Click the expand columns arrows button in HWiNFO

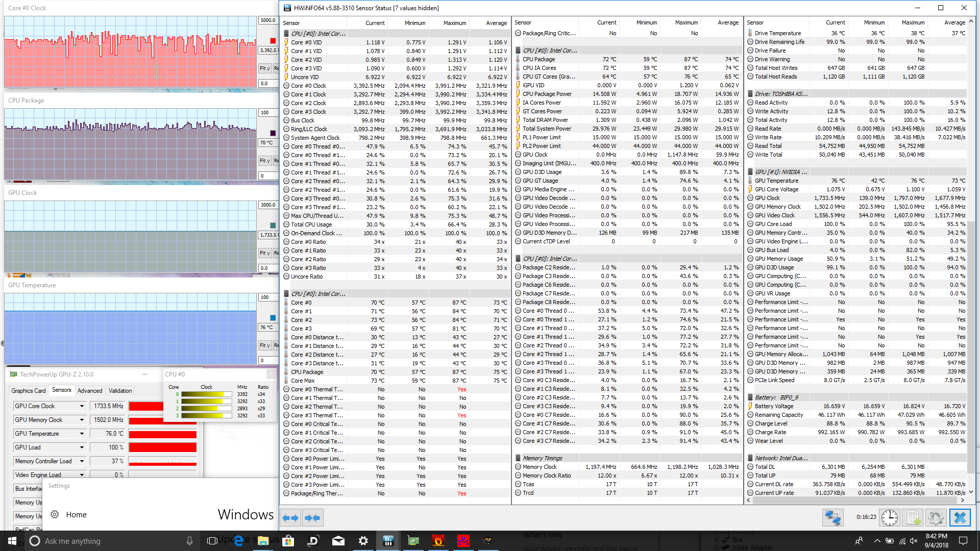pyautogui.click(x=291, y=518)
